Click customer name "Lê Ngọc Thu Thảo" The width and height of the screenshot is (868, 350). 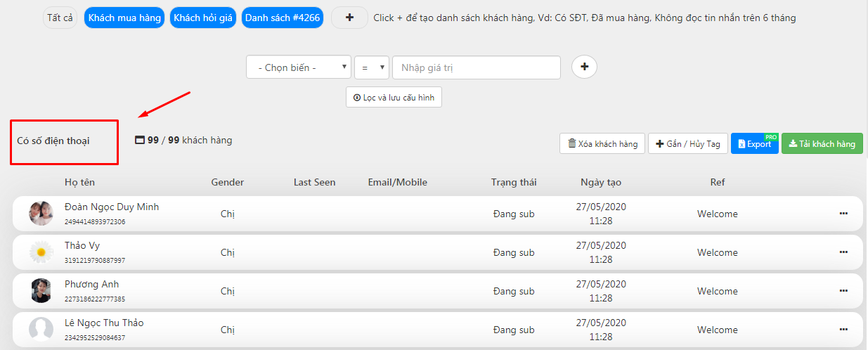(x=104, y=323)
